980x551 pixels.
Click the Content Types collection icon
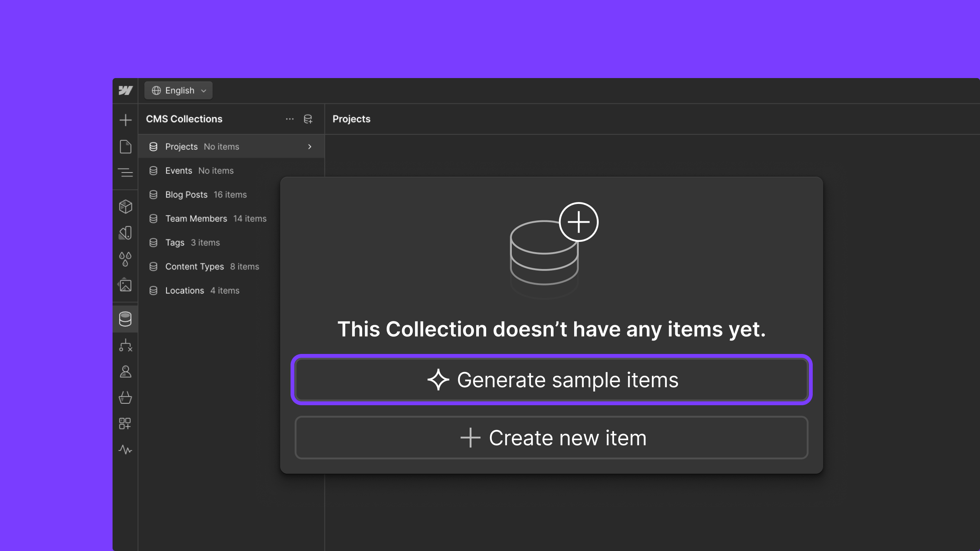pos(154,267)
